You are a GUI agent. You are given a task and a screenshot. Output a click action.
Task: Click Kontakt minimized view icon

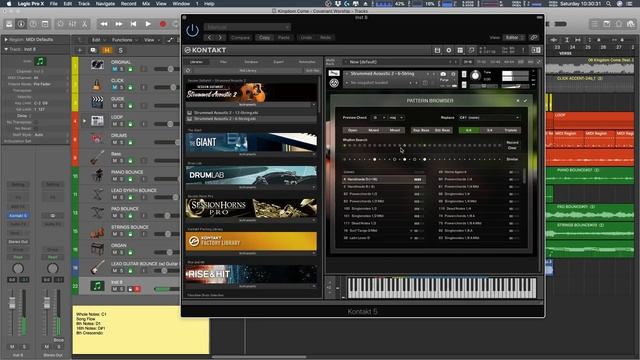coord(536,50)
